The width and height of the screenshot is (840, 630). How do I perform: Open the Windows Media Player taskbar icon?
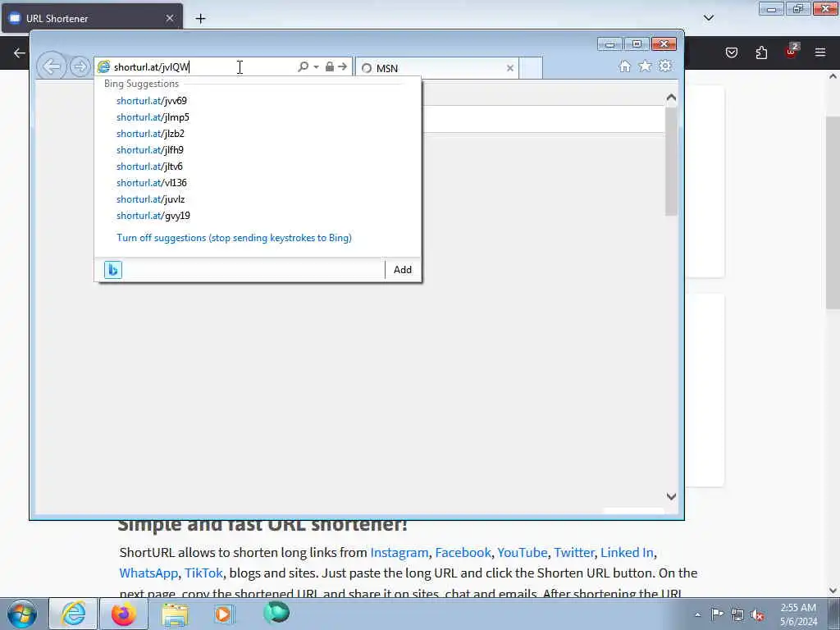point(225,614)
